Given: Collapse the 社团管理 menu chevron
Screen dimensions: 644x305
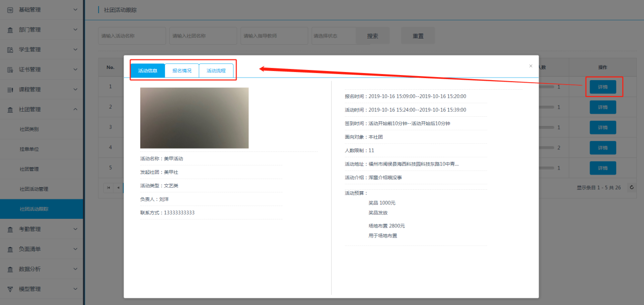Looking at the screenshot, I should (x=75, y=110).
